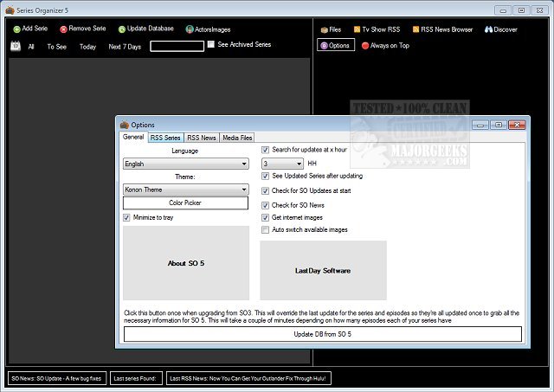Click the Remove Serie red icon
The height and width of the screenshot is (392, 554).
64,29
